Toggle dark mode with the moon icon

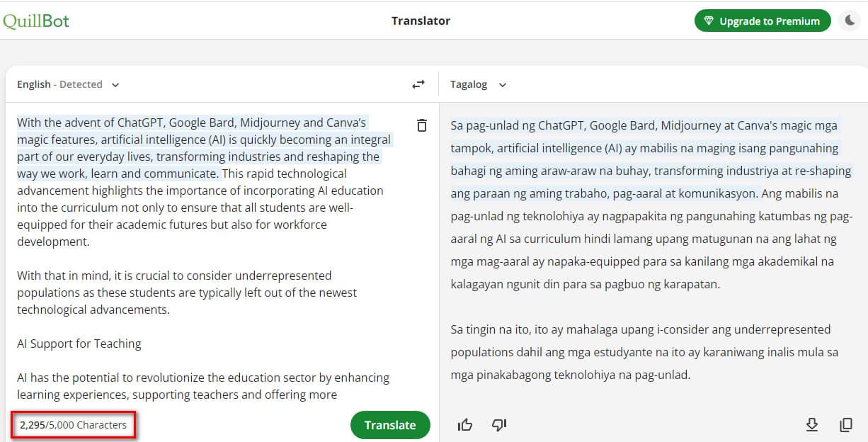850,21
